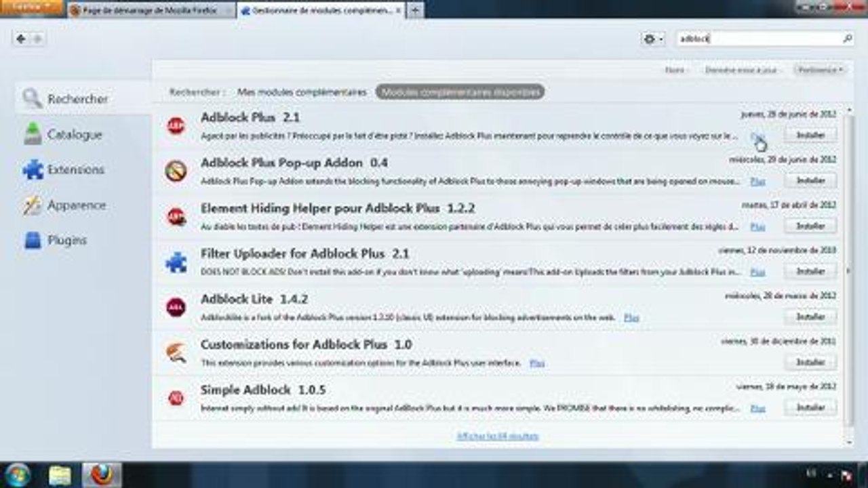This screenshot has width=868, height=488.
Task: Install Adblock Plus 2.1
Action: pos(810,135)
